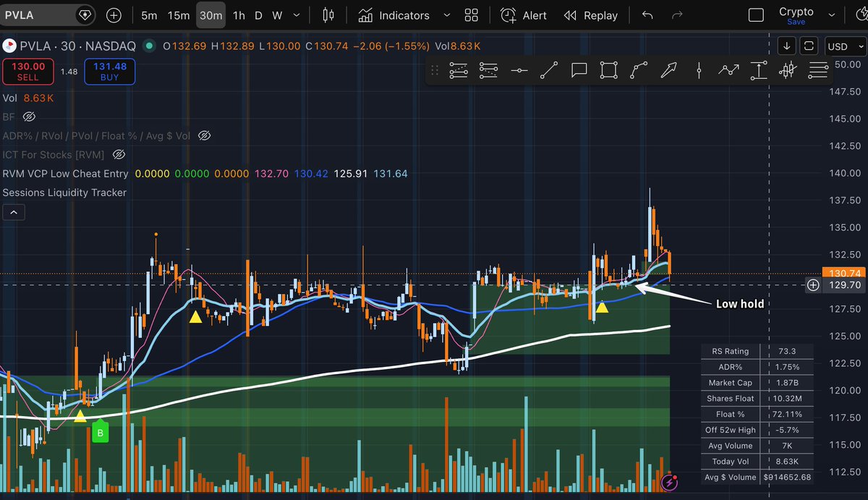Select the rectangle shape tool

609,70
